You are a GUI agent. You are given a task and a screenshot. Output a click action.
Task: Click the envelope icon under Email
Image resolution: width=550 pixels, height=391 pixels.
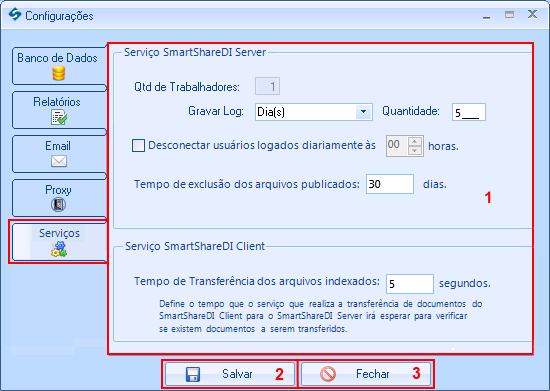(59, 161)
